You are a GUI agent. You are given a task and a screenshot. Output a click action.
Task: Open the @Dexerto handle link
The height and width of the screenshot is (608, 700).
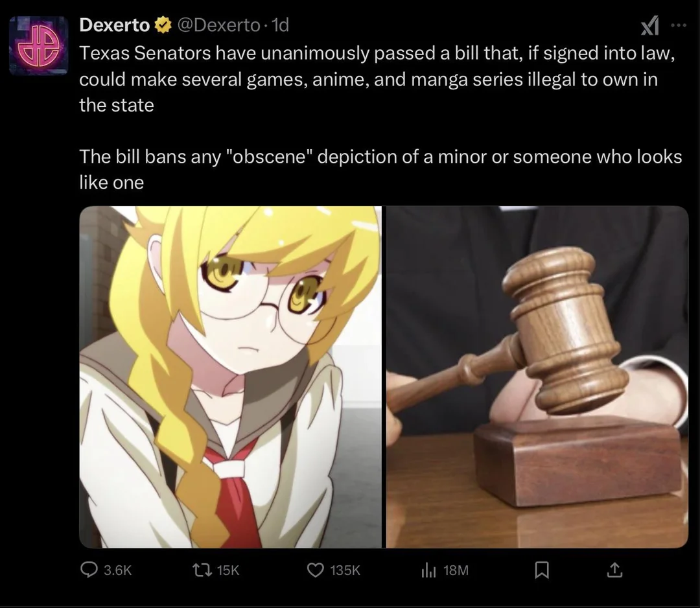219,25
